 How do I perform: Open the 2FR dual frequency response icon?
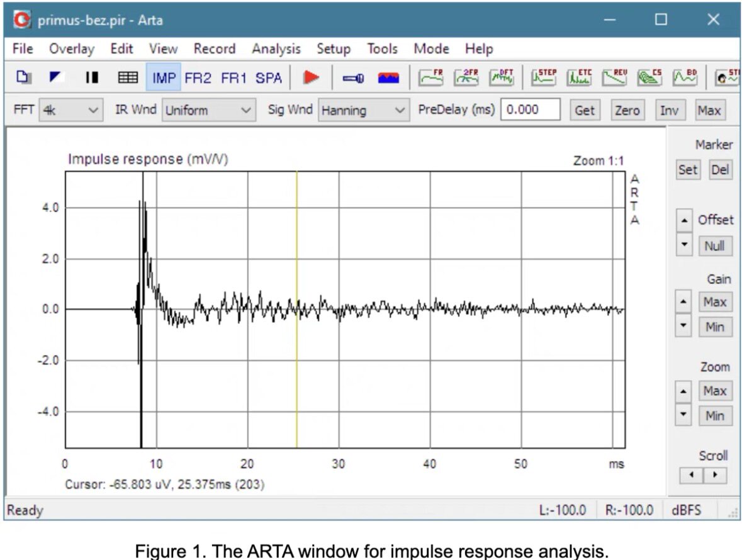466,77
